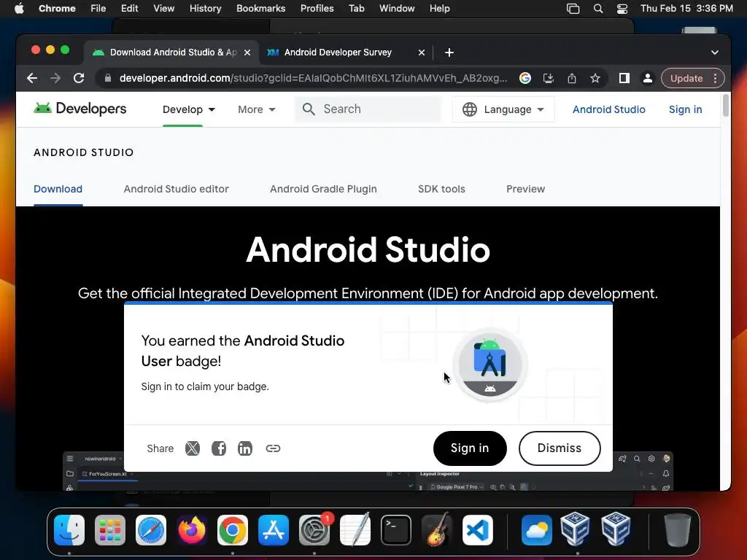Close the Download Android Studio tab

click(x=247, y=52)
